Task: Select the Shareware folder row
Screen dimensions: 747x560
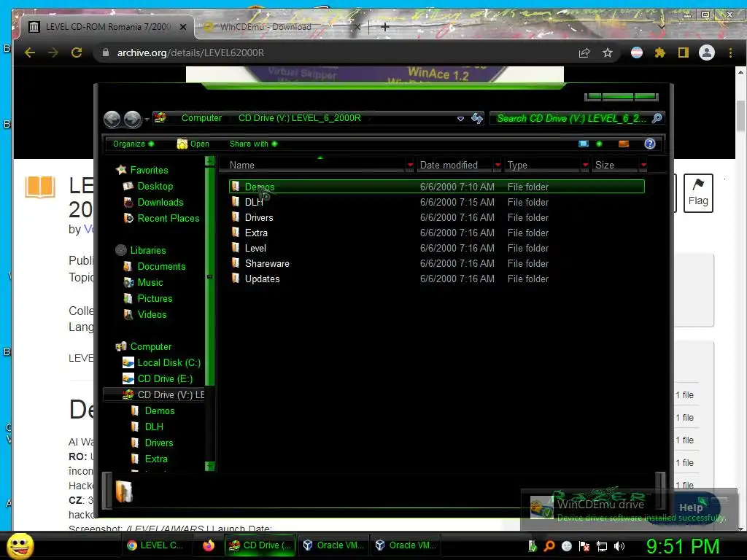Action: click(436, 263)
